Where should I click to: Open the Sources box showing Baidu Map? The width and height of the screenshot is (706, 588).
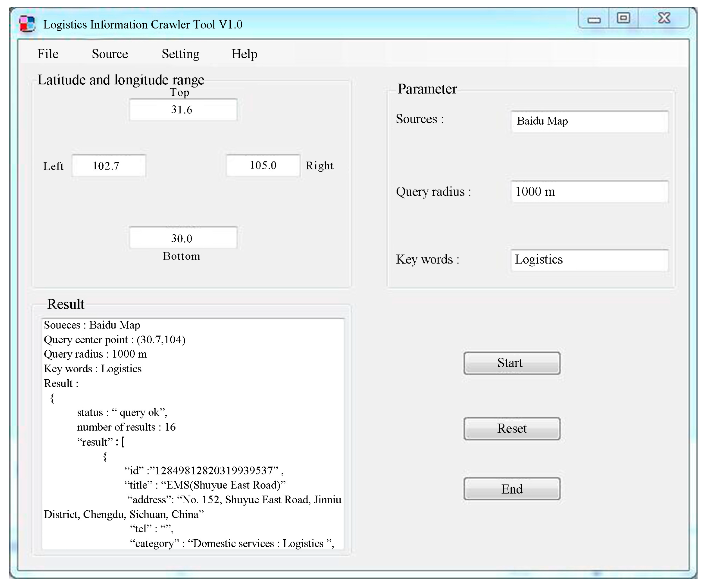pos(589,121)
